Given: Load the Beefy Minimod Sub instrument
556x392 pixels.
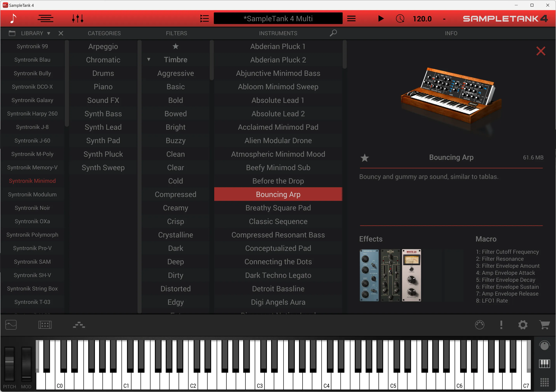Looking at the screenshot, I should [278, 167].
